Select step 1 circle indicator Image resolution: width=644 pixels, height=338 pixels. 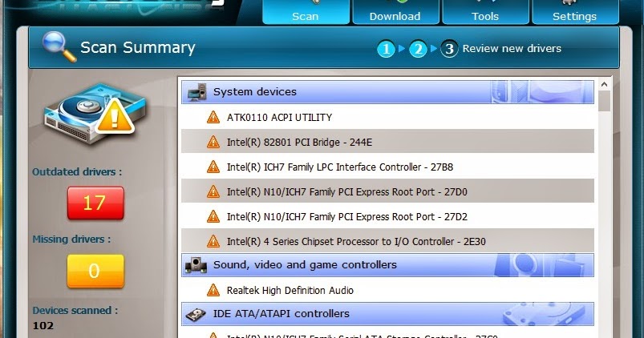pyautogui.click(x=386, y=49)
